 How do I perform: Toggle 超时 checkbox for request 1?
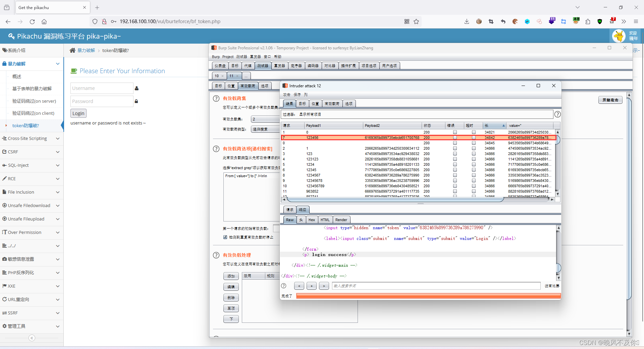(x=474, y=132)
